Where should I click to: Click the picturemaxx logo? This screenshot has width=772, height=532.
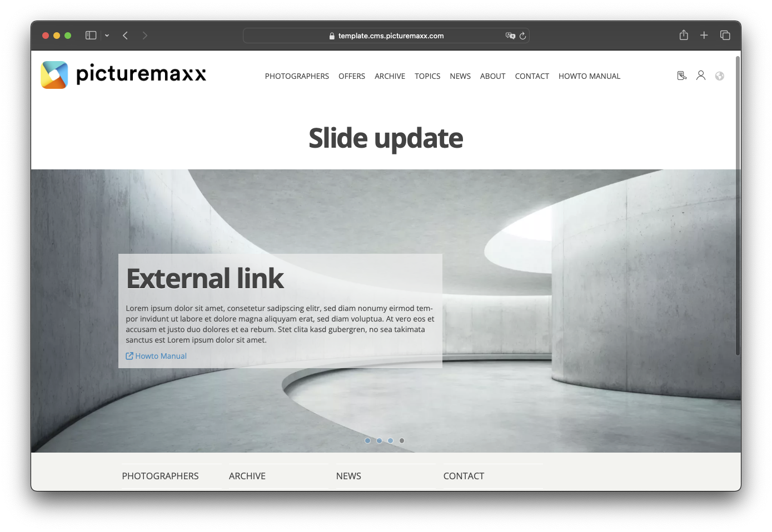click(x=123, y=74)
